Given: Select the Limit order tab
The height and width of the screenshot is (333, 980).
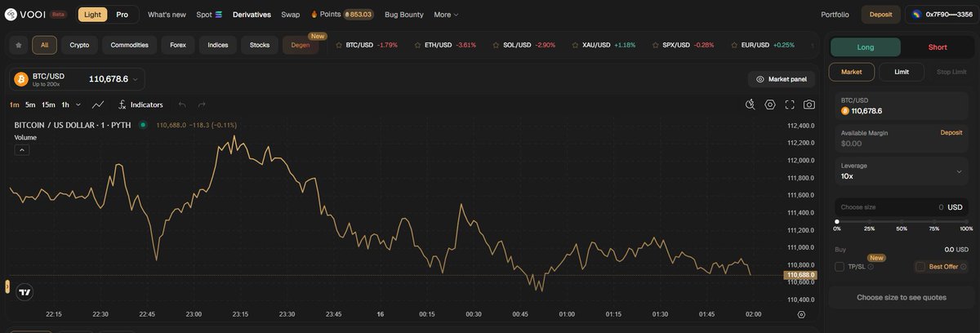Looking at the screenshot, I should [902, 72].
